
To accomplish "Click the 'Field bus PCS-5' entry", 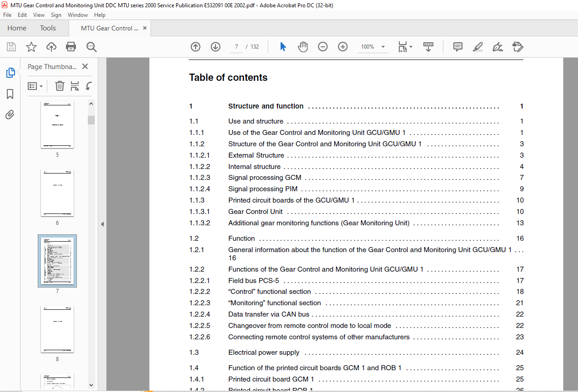I will [x=253, y=281].
